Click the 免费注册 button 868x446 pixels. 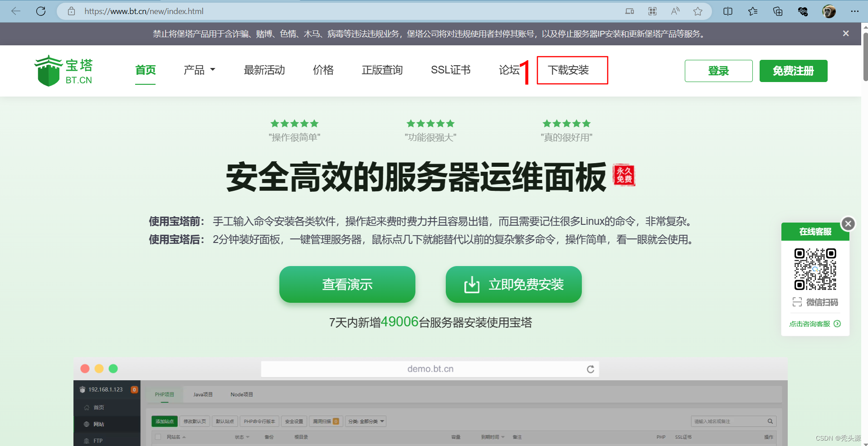click(794, 71)
